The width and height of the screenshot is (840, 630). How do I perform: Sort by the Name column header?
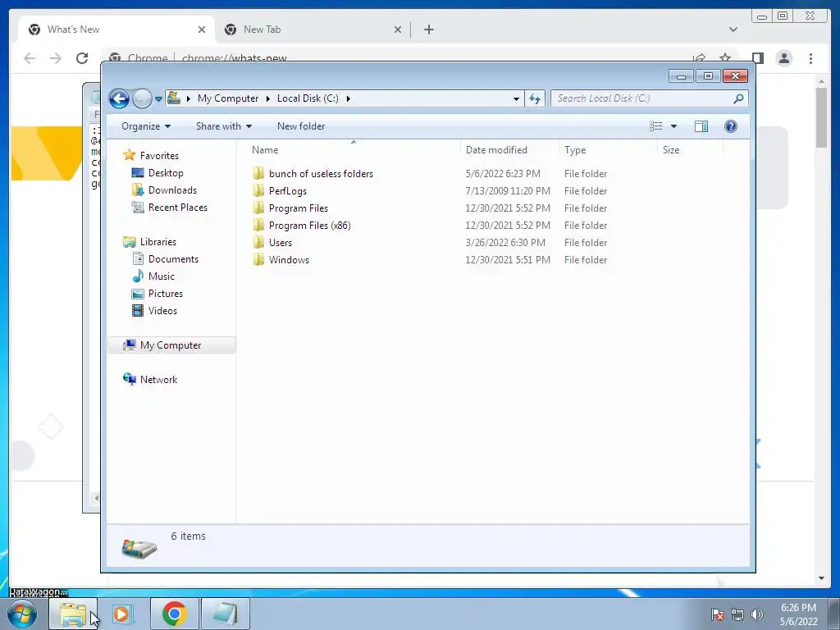353,150
